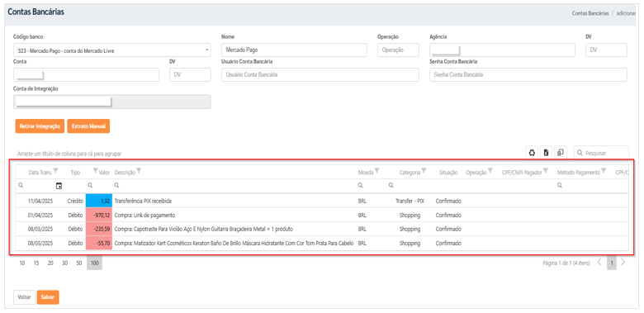Screen dimensions: 644x313
Task: Go to previous page arrow
Action: coord(599,262)
